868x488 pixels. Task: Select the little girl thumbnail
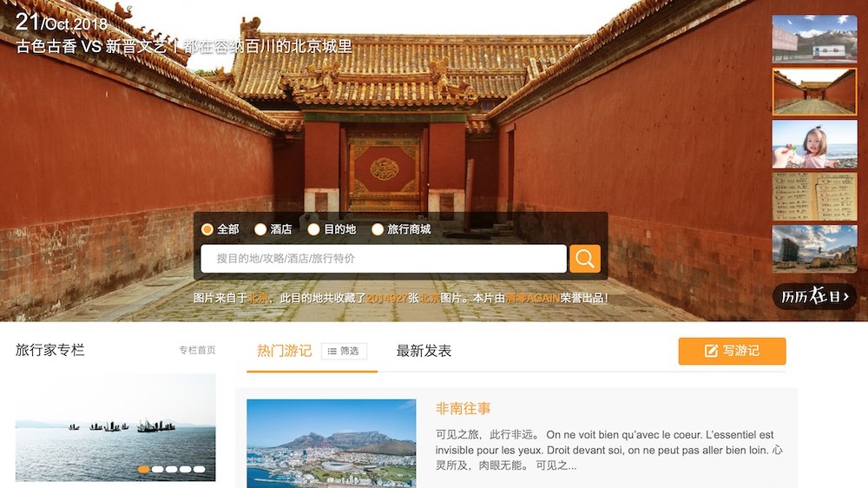(814, 144)
